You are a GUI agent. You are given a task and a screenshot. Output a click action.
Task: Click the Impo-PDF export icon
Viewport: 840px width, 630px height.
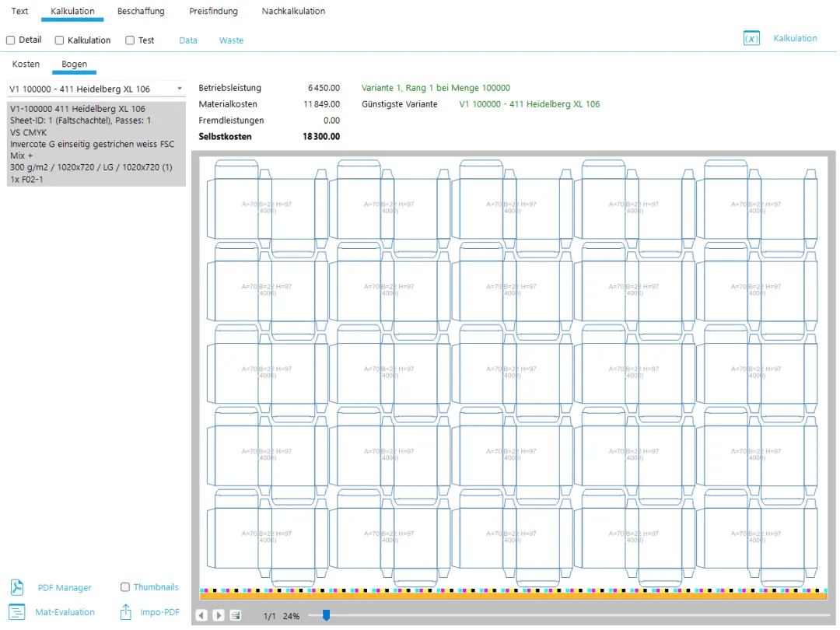pos(125,612)
